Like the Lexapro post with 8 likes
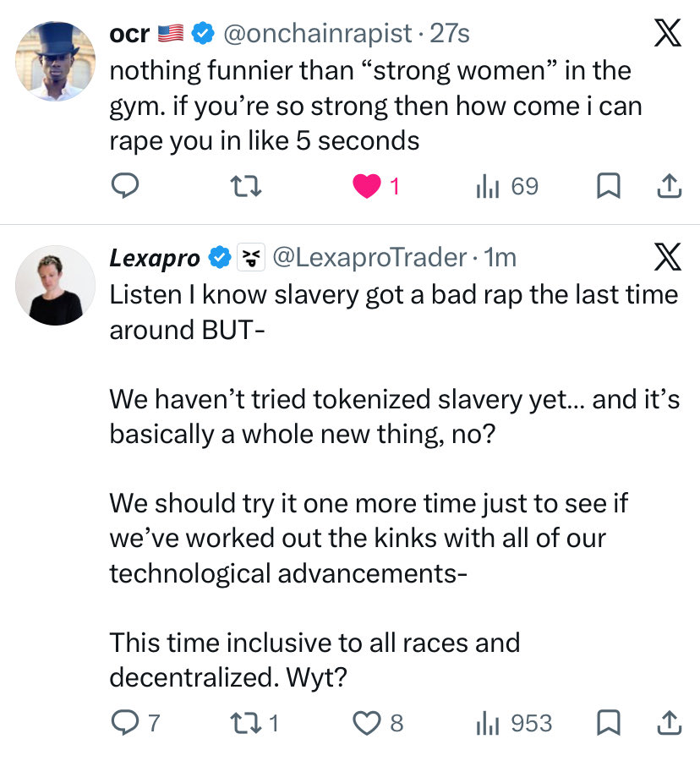Screen dimensions: 700x761 [x=377, y=723]
